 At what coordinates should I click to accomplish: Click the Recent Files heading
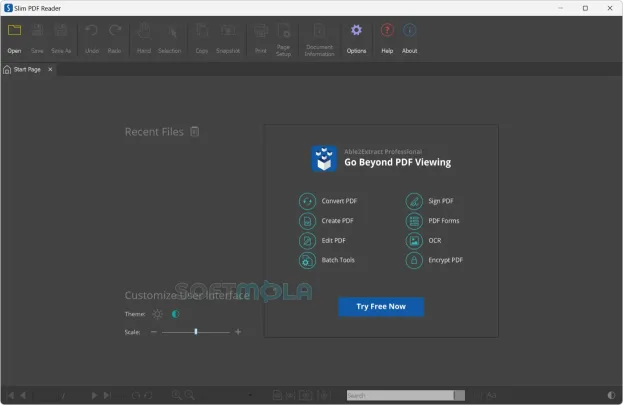[154, 132]
